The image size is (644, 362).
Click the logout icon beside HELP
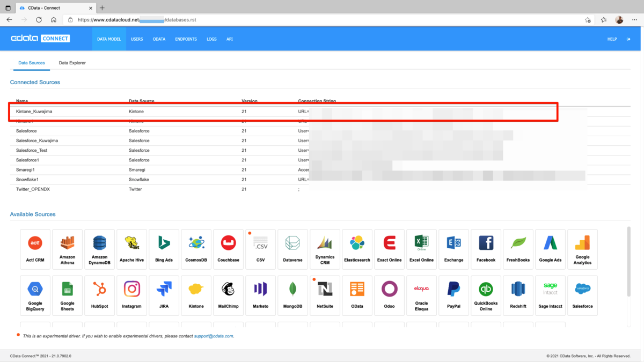click(628, 39)
